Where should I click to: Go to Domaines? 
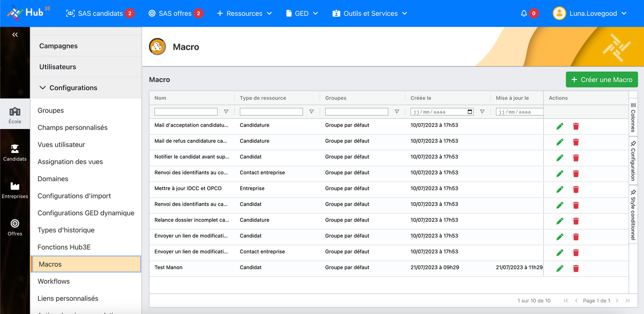(53, 179)
